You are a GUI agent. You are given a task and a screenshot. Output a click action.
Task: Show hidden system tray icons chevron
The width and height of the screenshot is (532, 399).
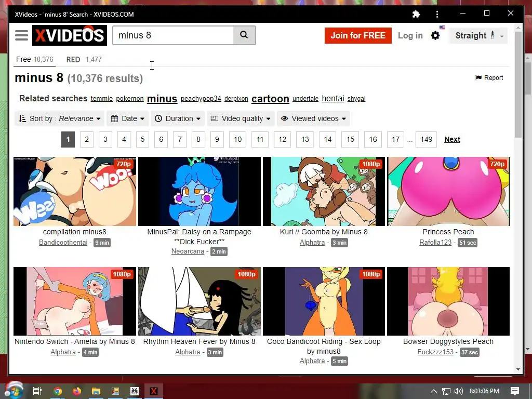pos(434,391)
